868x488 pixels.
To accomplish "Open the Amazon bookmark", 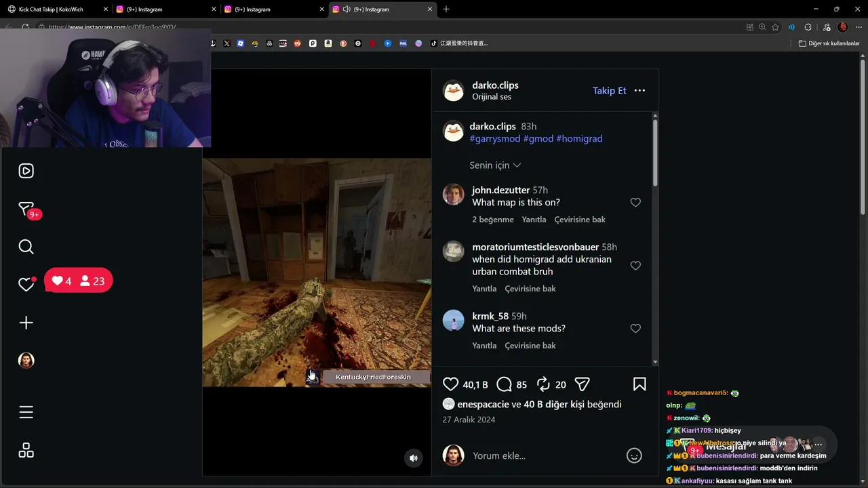I will click(x=328, y=43).
